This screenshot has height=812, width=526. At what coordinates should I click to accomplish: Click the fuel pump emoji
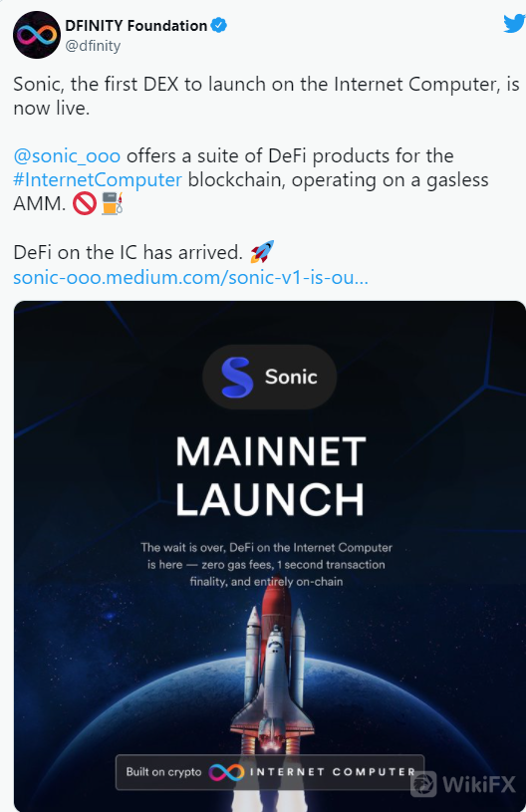[113, 203]
